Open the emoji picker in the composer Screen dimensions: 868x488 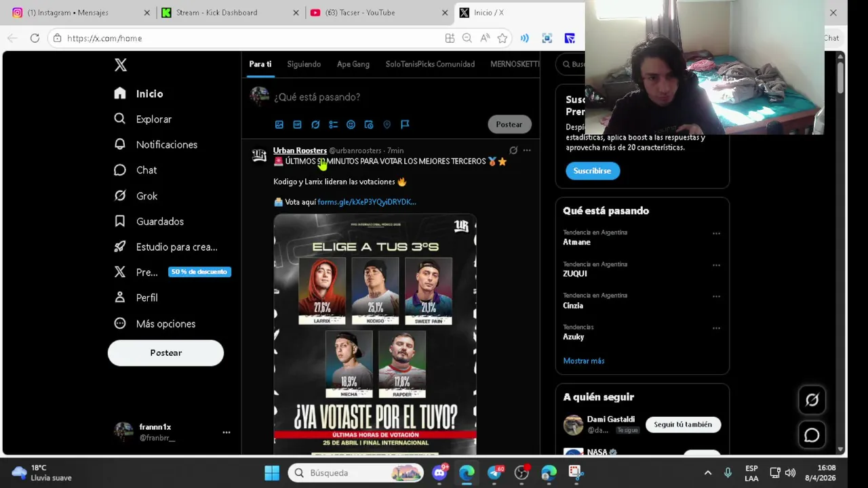(351, 125)
